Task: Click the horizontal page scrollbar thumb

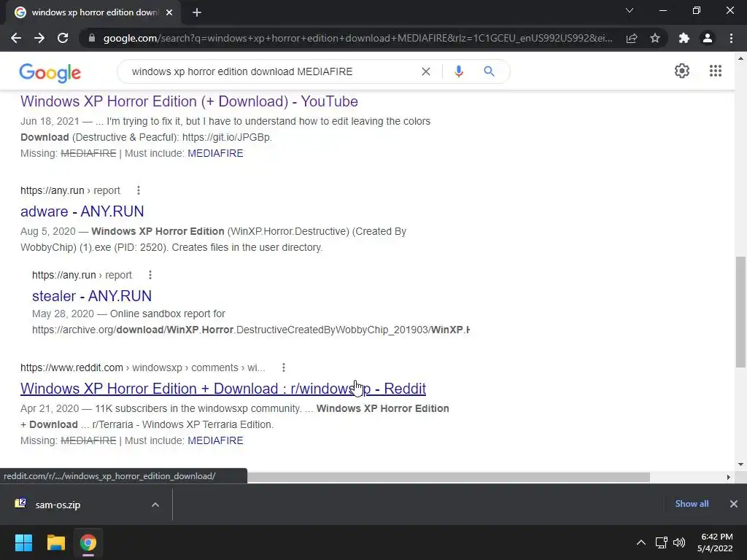Action: [x=449, y=477]
